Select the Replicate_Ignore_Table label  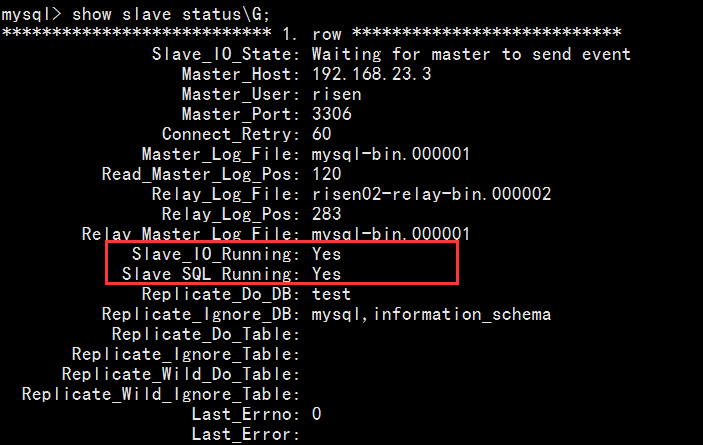pos(186,354)
